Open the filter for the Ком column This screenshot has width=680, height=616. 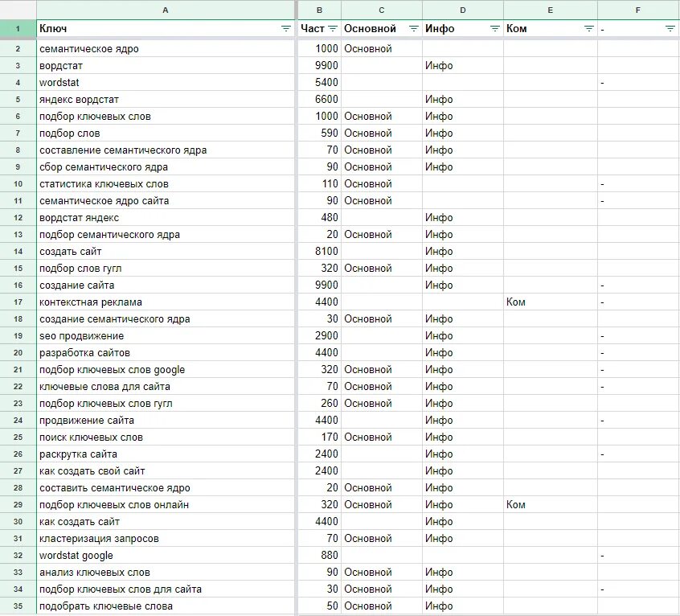point(589,29)
